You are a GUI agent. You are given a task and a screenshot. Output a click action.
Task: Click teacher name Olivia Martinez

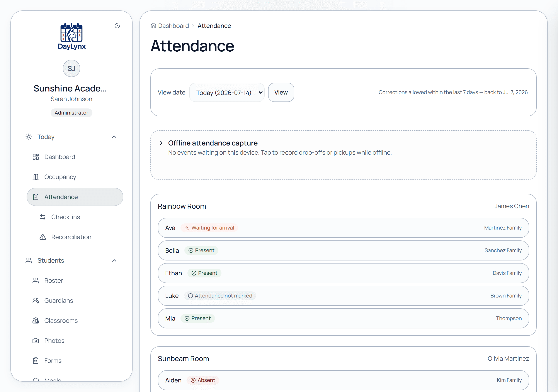tap(508, 359)
